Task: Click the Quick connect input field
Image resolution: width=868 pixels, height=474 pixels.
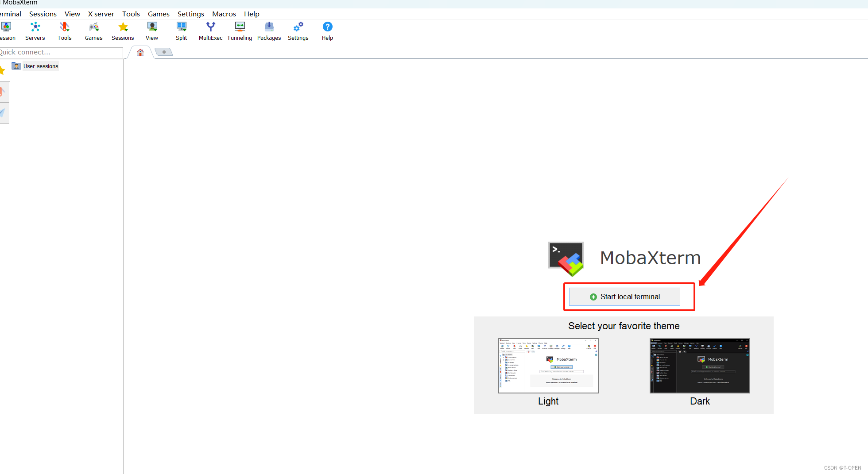Action: point(61,52)
